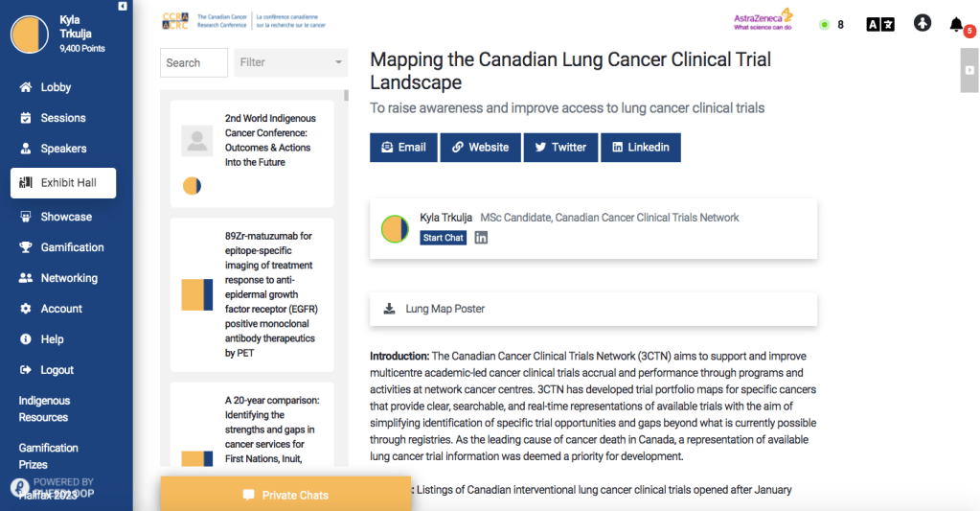Click the accessibility icon in header
The width and height of the screenshot is (980, 511).
(x=923, y=24)
